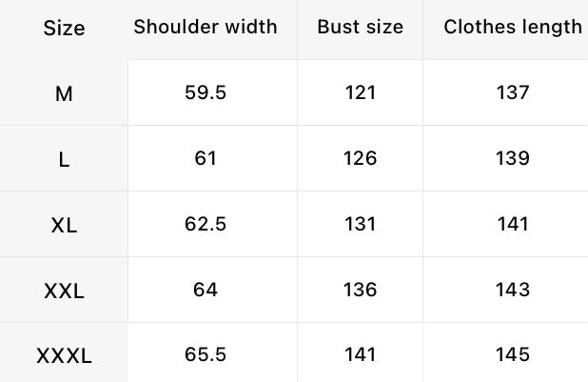Click the bust size cell 126

(361, 158)
